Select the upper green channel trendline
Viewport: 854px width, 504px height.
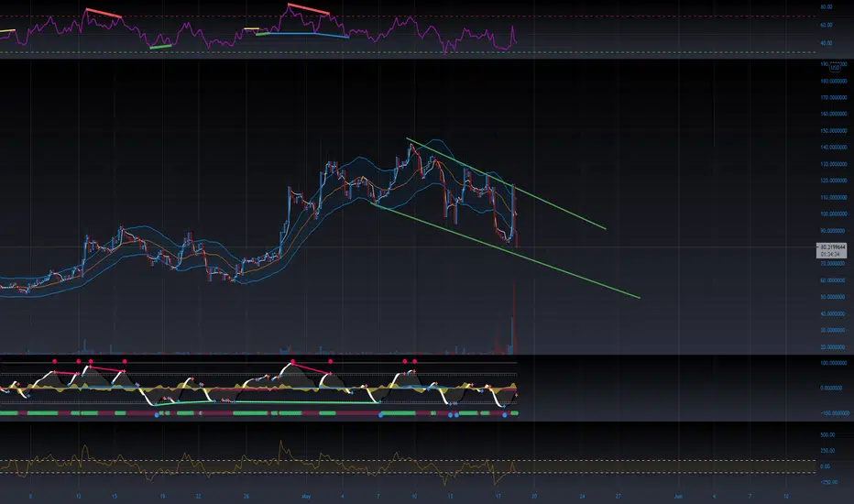[507, 183]
